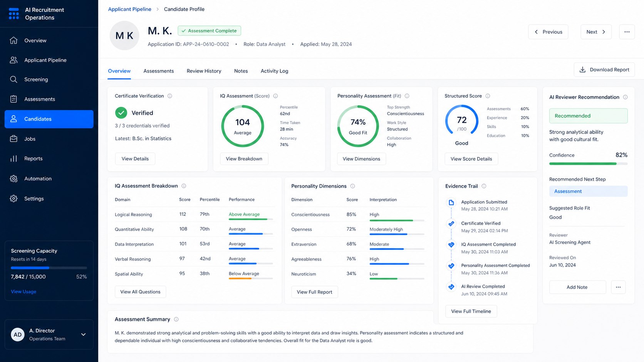
Task: Click the Screening Capacity progress bar
Action: (x=49, y=268)
